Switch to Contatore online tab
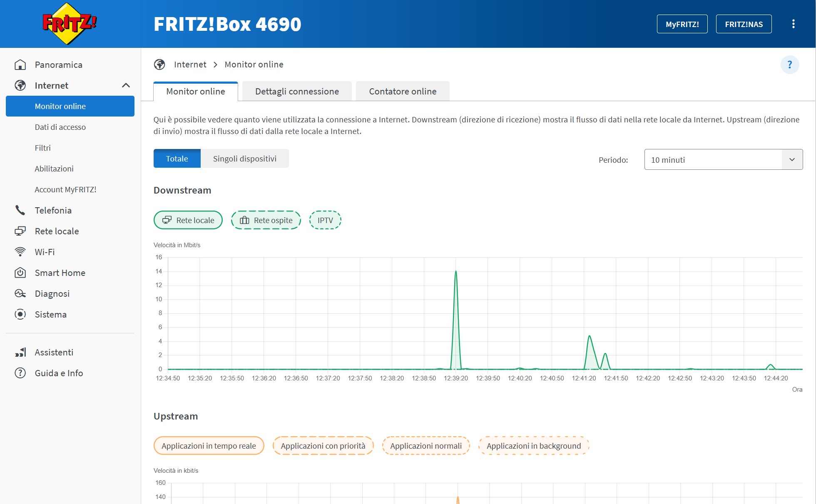The width and height of the screenshot is (816, 504). tap(403, 91)
